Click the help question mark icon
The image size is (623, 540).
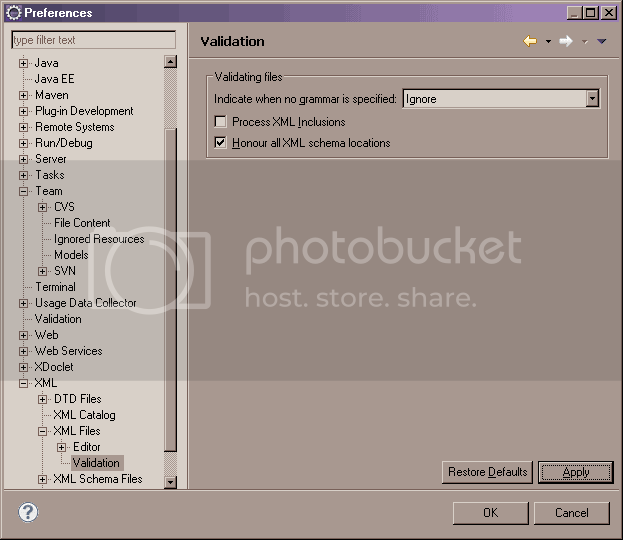pos(28,512)
